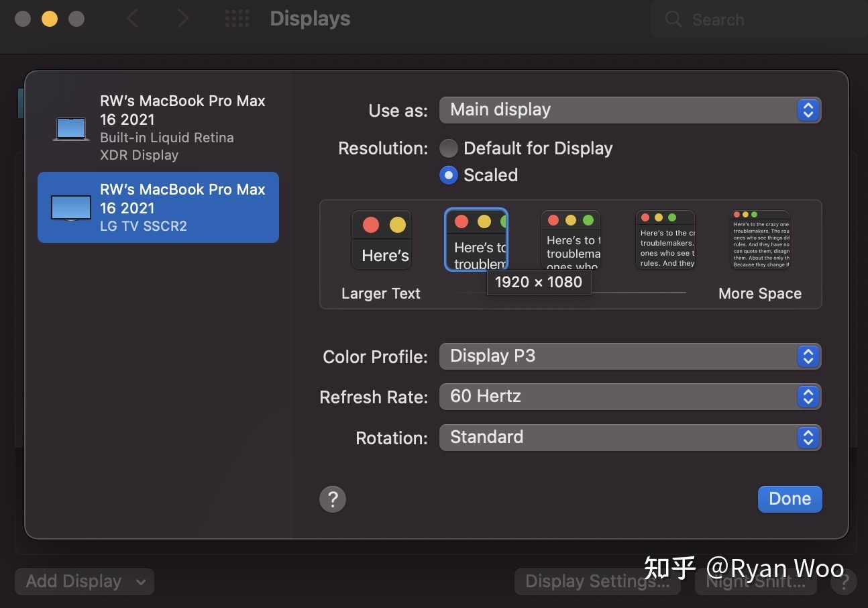Open the Rotation Standard dropdown
This screenshot has width=868, height=608.
630,438
